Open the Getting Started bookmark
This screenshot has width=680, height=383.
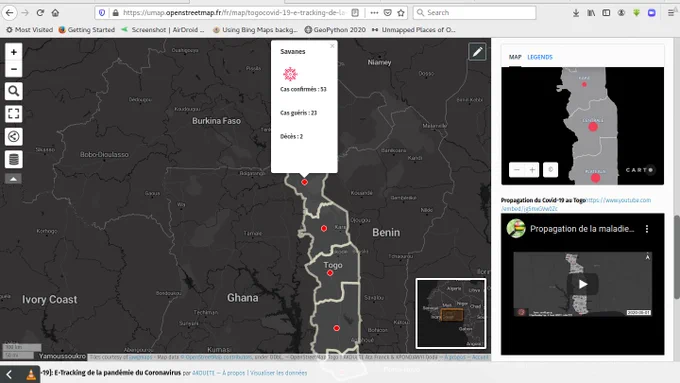87,29
